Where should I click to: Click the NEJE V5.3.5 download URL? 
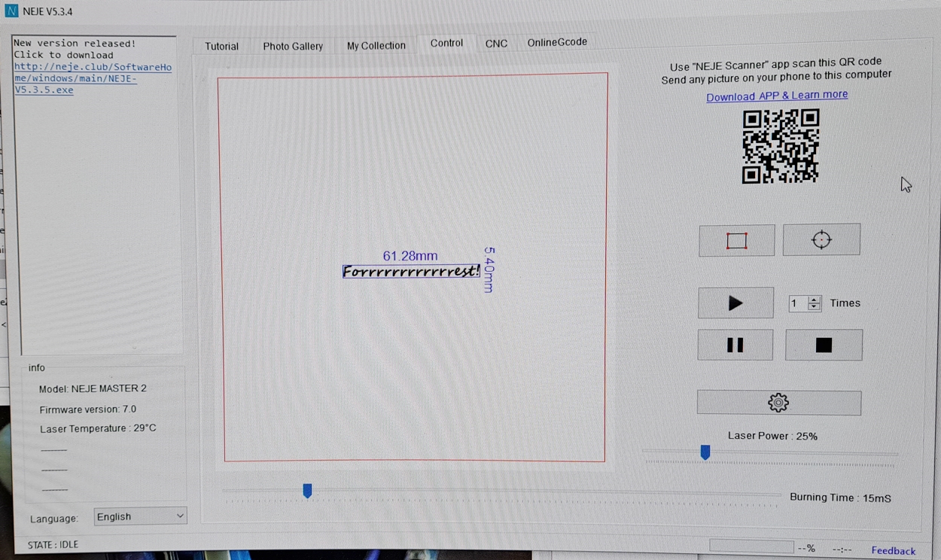pos(92,78)
